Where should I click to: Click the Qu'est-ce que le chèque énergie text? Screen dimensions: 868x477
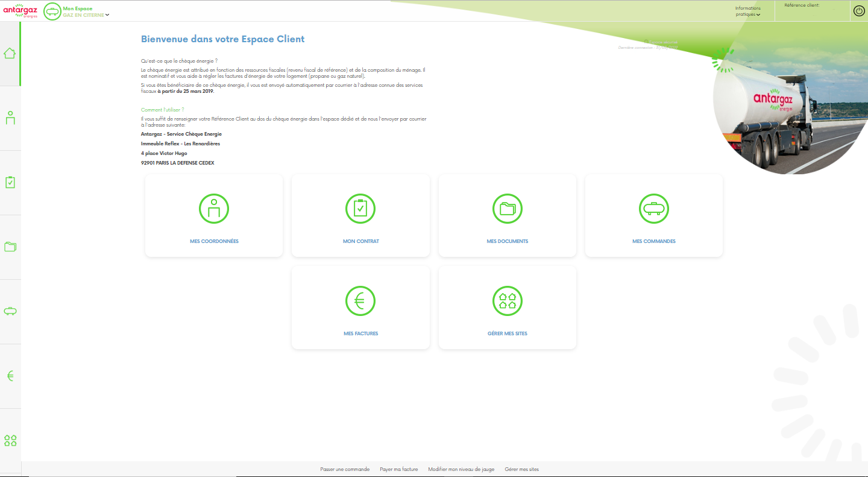point(179,61)
